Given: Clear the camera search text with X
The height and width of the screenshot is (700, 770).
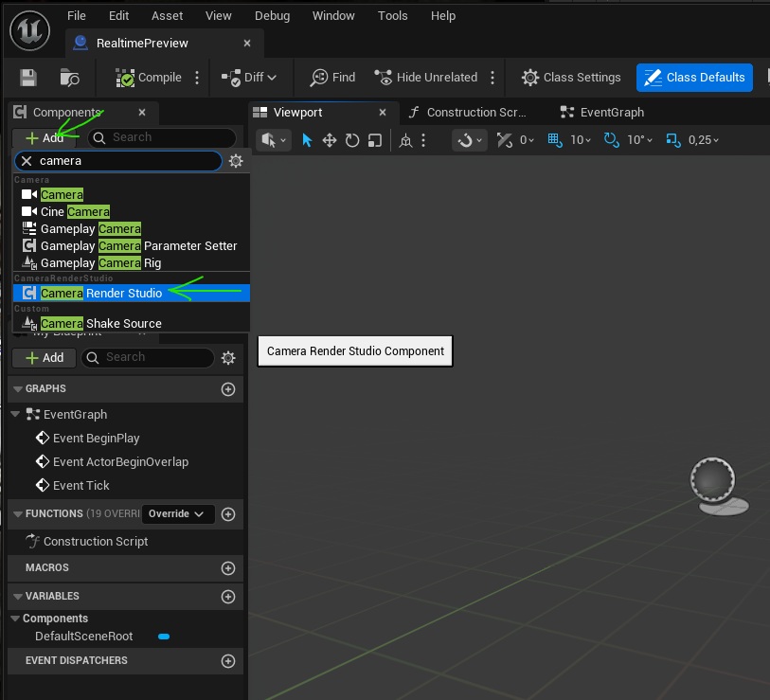Looking at the screenshot, I should click(27, 161).
